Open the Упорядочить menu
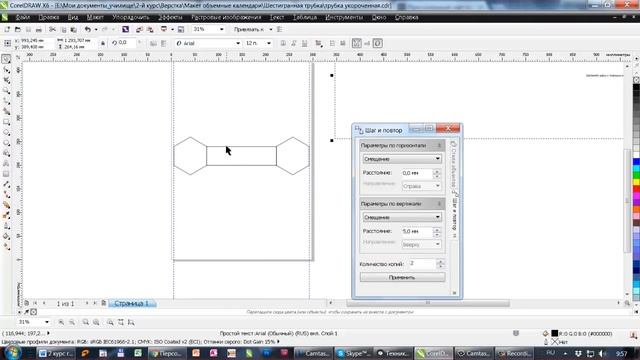 [x=131, y=17]
